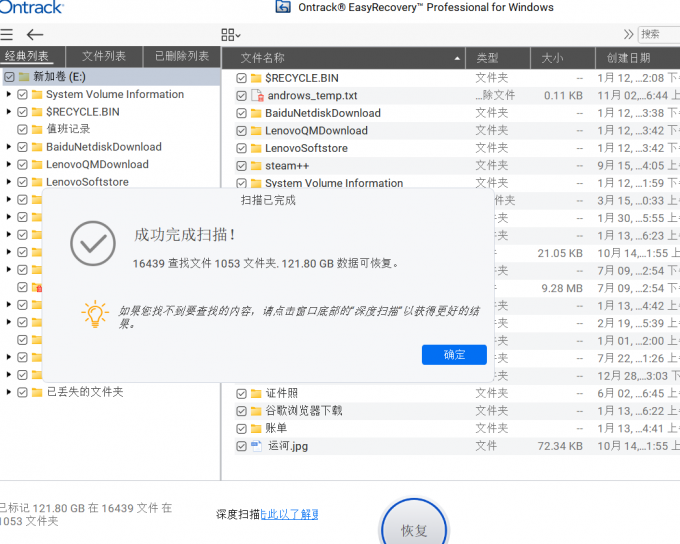Click 72.34 KB size cell
Screen dimensions: 680x544
[x=560, y=446]
